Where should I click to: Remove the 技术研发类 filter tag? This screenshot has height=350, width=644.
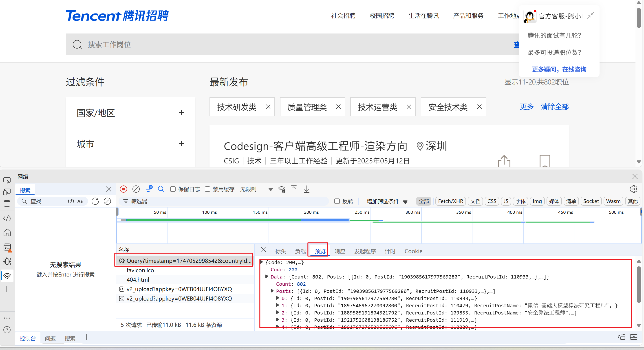[268, 107]
